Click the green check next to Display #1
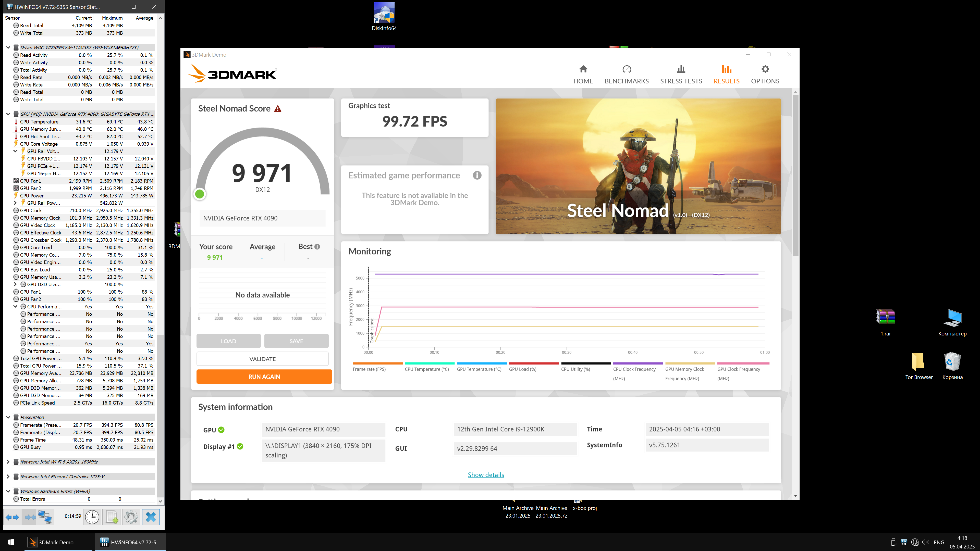980x551 pixels. coord(240,446)
